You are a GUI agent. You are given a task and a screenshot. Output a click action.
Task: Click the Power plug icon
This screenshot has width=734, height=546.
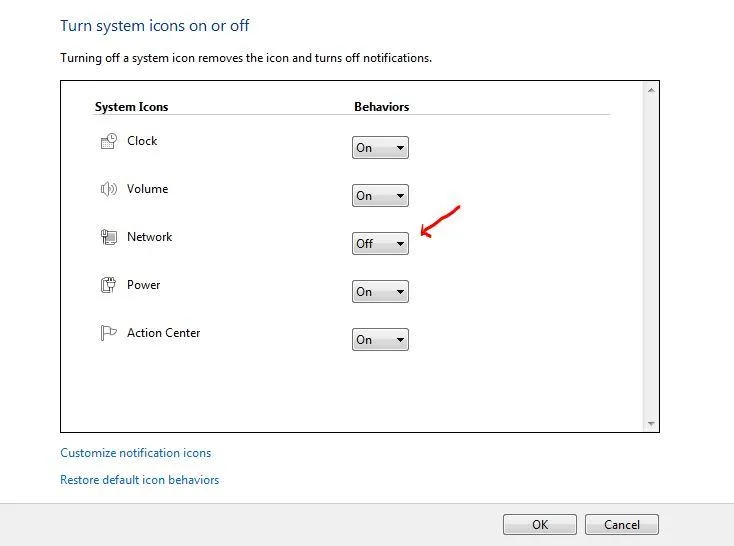click(x=109, y=285)
